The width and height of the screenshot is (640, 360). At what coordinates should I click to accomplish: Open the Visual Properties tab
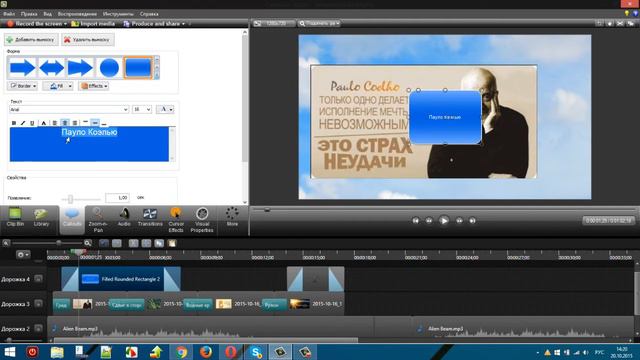pos(202,220)
